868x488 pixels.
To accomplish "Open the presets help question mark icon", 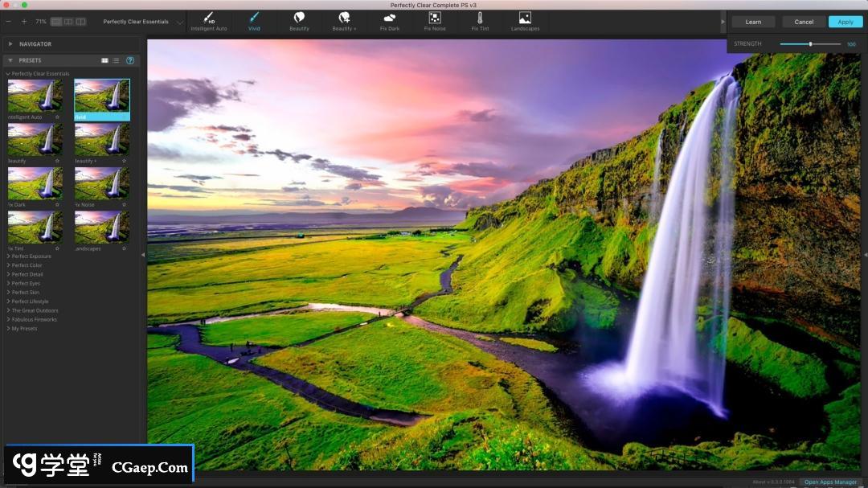I will (130, 60).
